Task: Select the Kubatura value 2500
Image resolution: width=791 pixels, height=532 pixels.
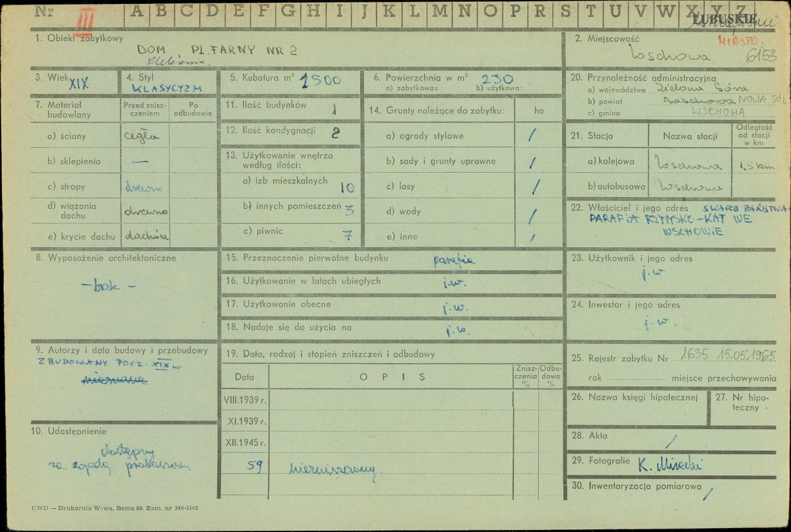Action: (320, 80)
